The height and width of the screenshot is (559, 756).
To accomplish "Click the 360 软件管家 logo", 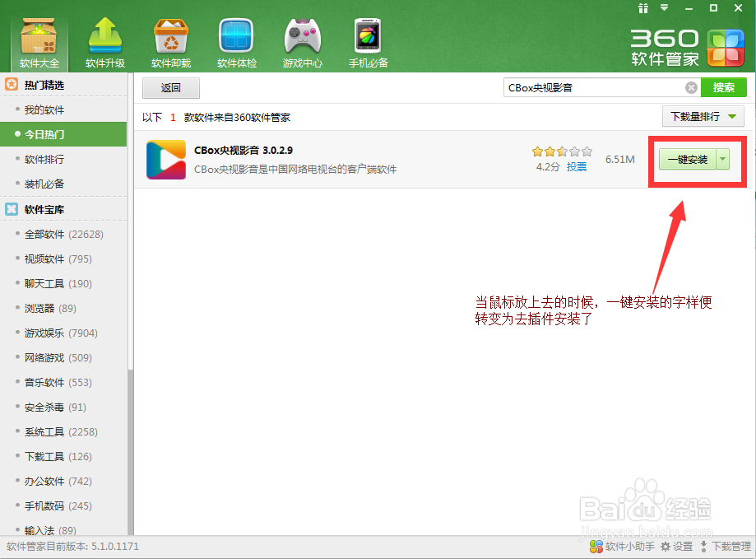I will pyautogui.click(x=687, y=49).
